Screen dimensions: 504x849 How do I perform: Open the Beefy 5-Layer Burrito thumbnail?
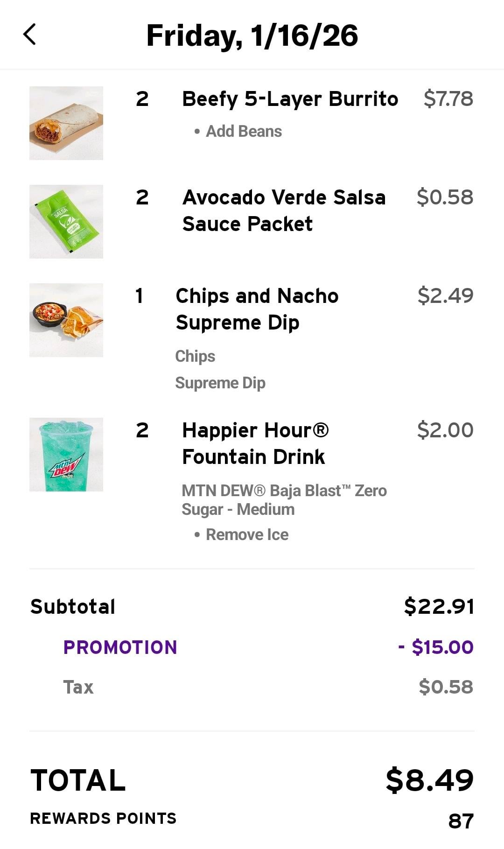66,123
